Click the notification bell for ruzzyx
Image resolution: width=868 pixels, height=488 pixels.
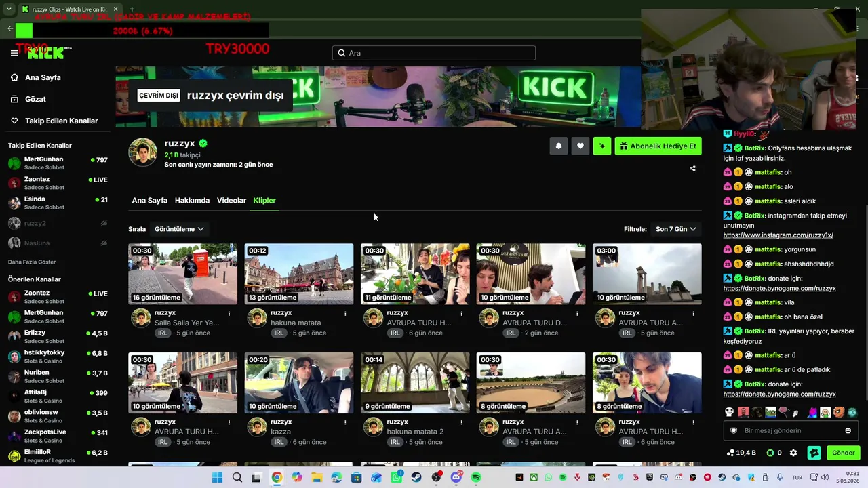coord(559,146)
